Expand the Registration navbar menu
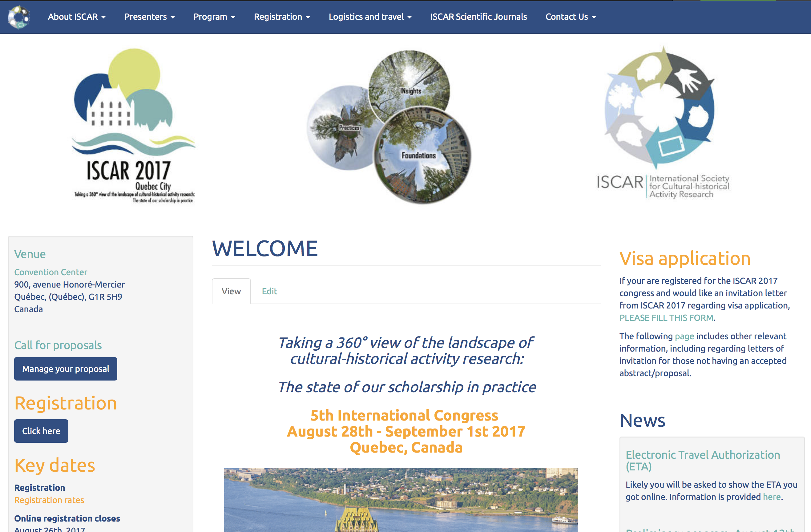 coord(282,17)
